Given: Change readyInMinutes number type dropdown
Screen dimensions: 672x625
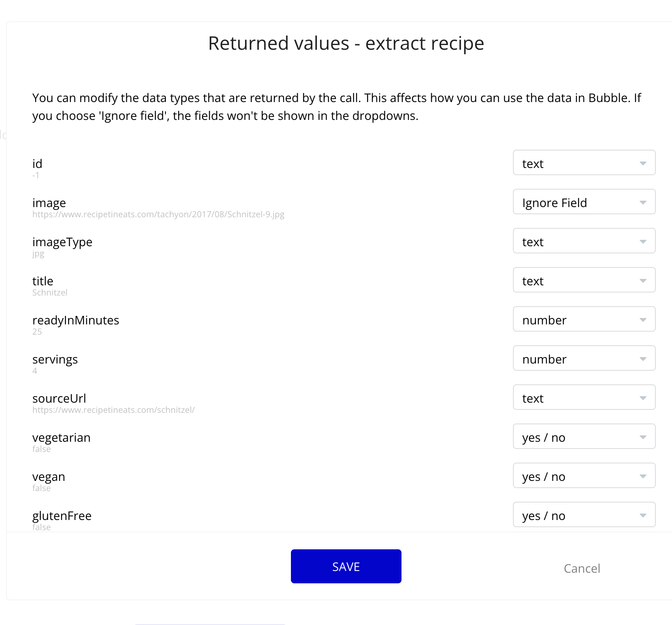Looking at the screenshot, I should [584, 319].
